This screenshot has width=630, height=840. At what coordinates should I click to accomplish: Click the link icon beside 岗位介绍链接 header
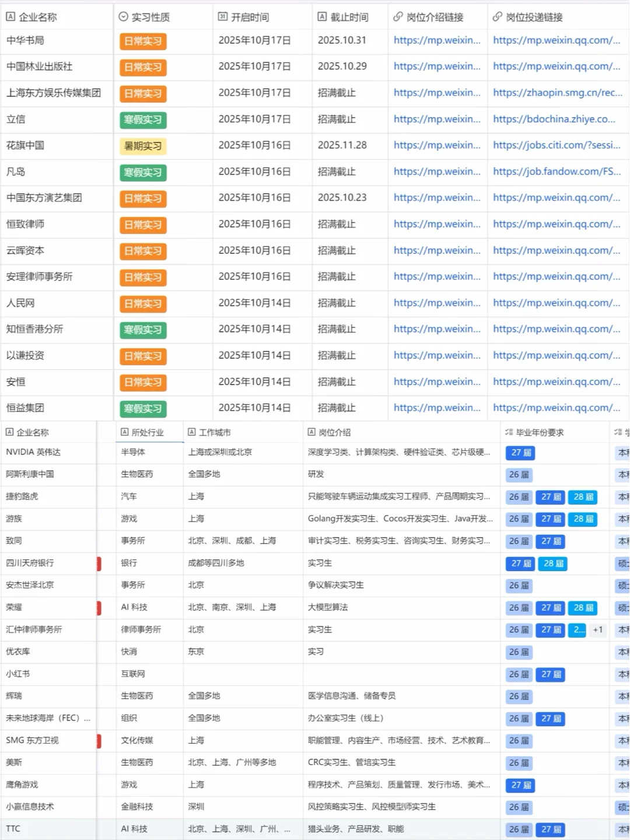(x=398, y=17)
